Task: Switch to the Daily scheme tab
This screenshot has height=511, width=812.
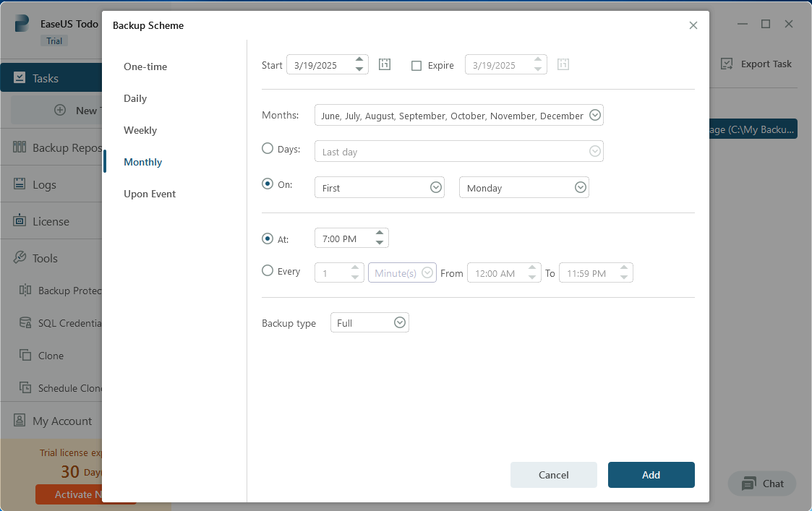Action: click(x=135, y=98)
